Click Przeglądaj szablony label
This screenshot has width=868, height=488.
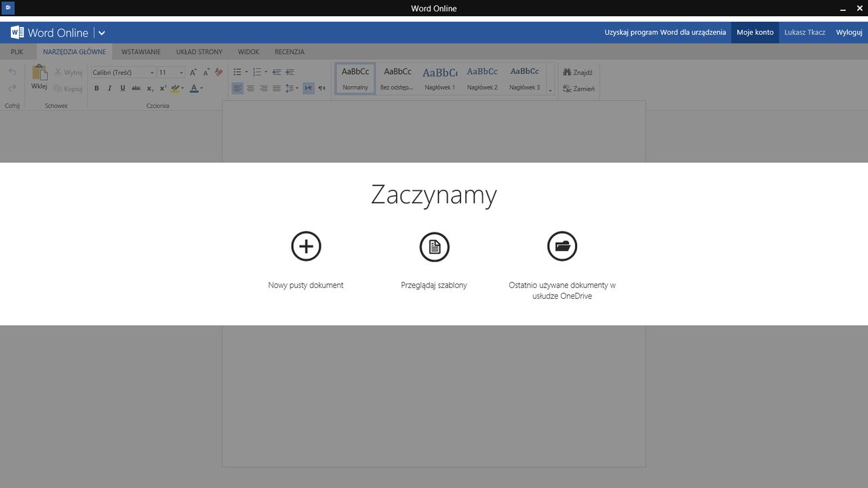434,285
